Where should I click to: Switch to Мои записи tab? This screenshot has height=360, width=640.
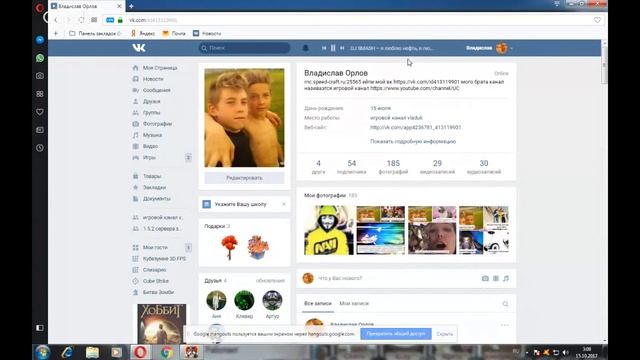click(354, 304)
